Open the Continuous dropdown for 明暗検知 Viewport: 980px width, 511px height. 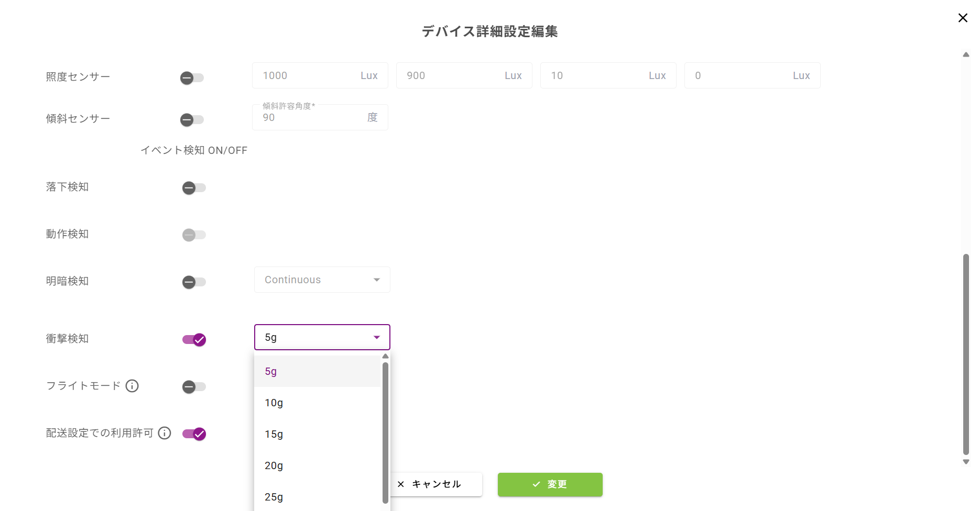pyautogui.click(x=322, y=280)
